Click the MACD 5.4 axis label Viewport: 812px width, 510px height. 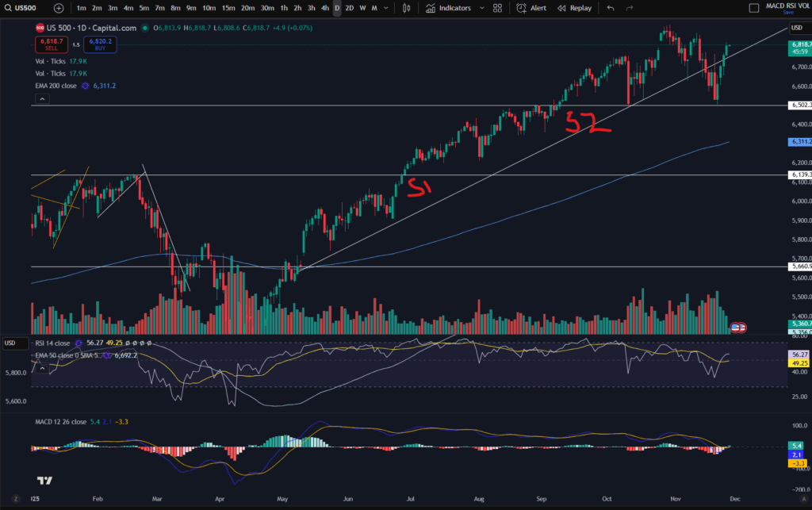(x=797, y=446)
